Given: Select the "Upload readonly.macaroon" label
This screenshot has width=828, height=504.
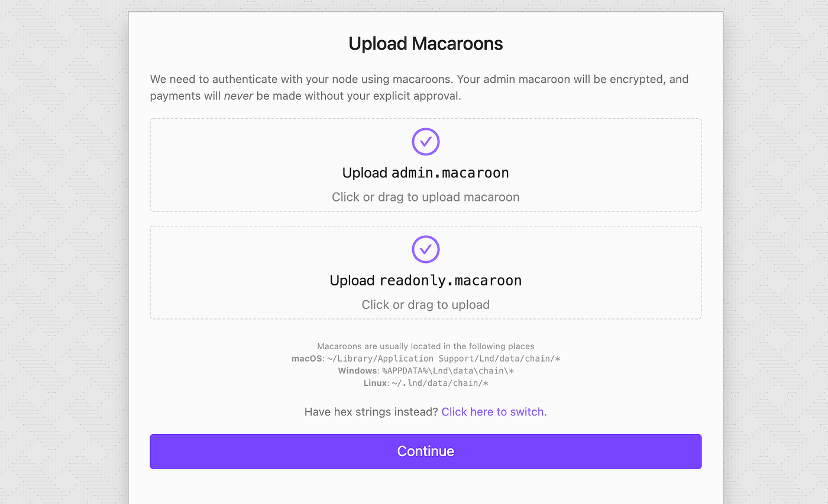Looking at the screenshot, I should [x=425, y=281].
